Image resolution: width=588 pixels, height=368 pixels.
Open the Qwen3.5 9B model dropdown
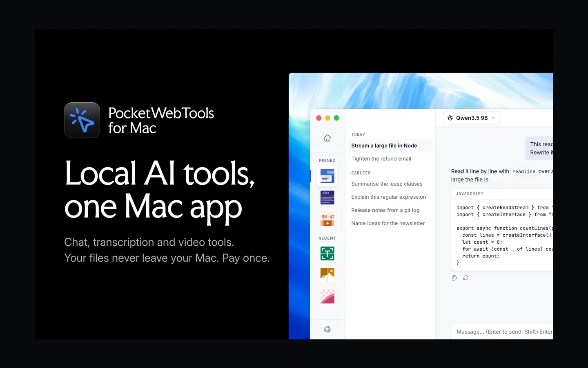click(472, 118)
